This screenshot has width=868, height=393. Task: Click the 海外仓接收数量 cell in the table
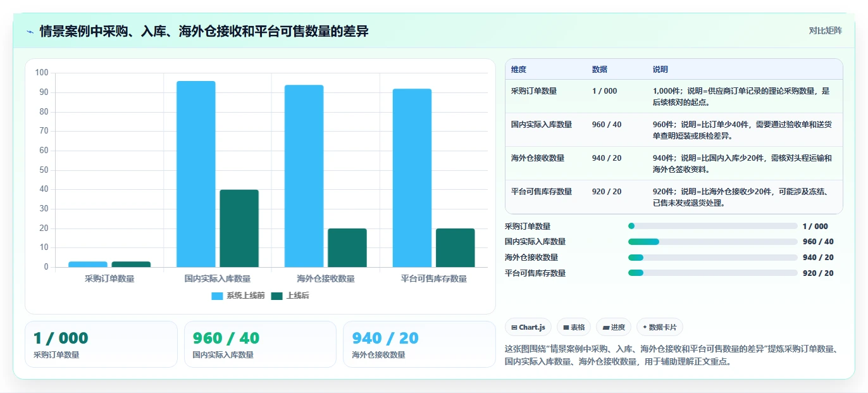coord(538,158)
